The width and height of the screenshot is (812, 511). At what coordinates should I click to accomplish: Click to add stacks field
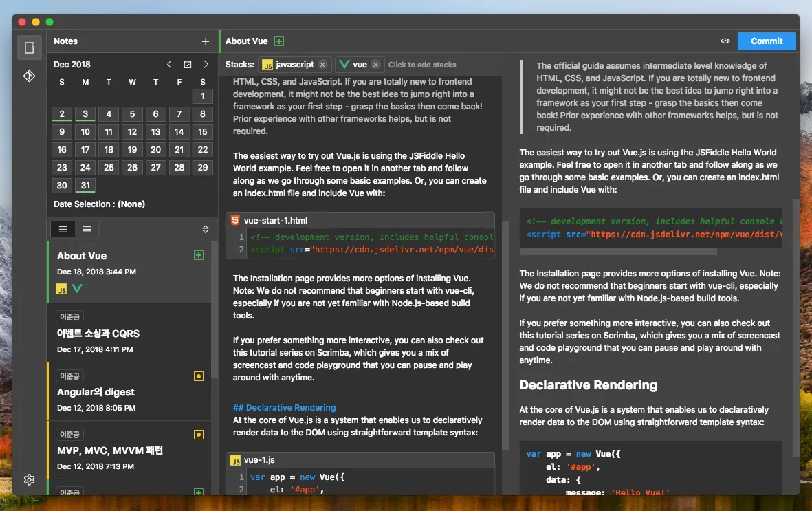click(422, 65)
